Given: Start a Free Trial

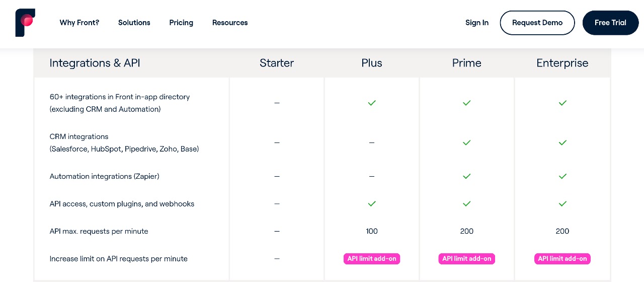Looking at the screenshot, I should click(x=610, y=23).
